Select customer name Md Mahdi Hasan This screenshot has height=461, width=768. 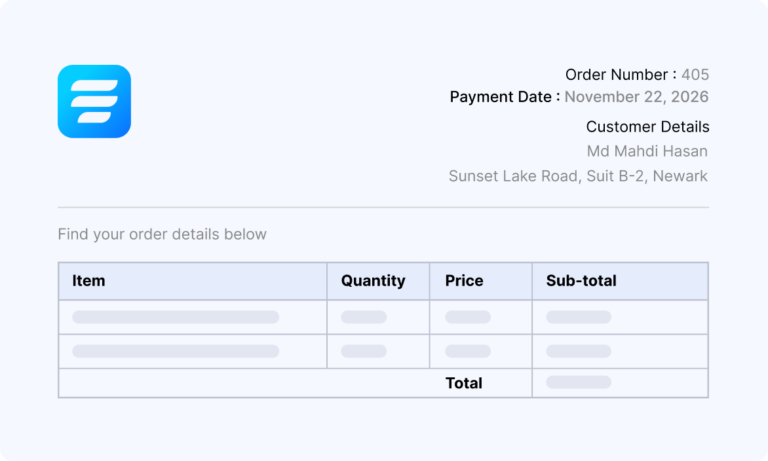(647, 151)
